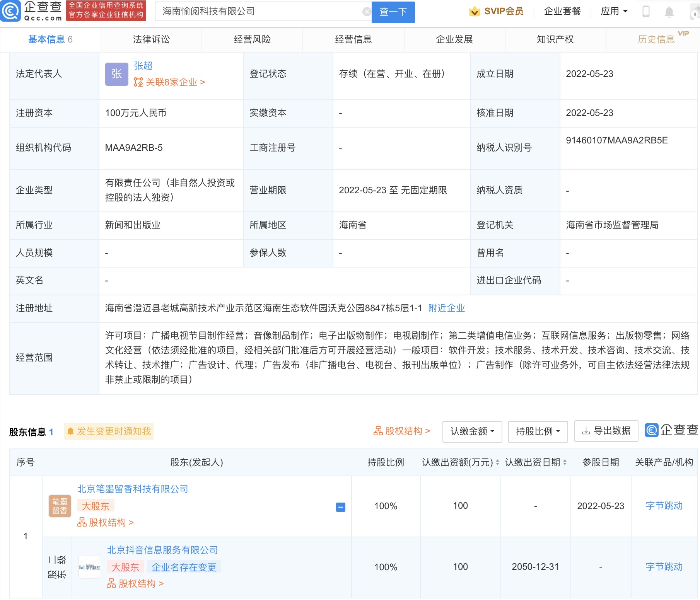The width and height of the screenshot is (700, 600).
Task: Select the 营业期限 value 2022-05-23 至 无固定期限
Action: click(x=393, y=190)
